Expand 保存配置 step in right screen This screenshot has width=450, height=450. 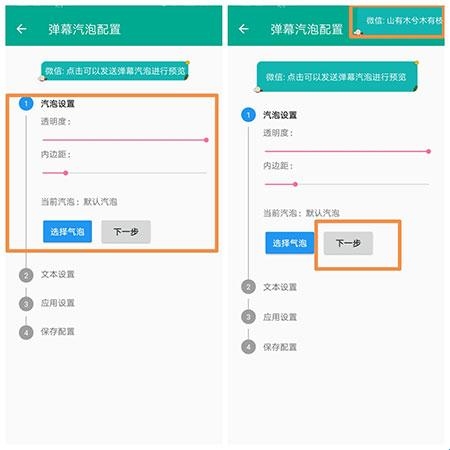[x=280, y=347]
